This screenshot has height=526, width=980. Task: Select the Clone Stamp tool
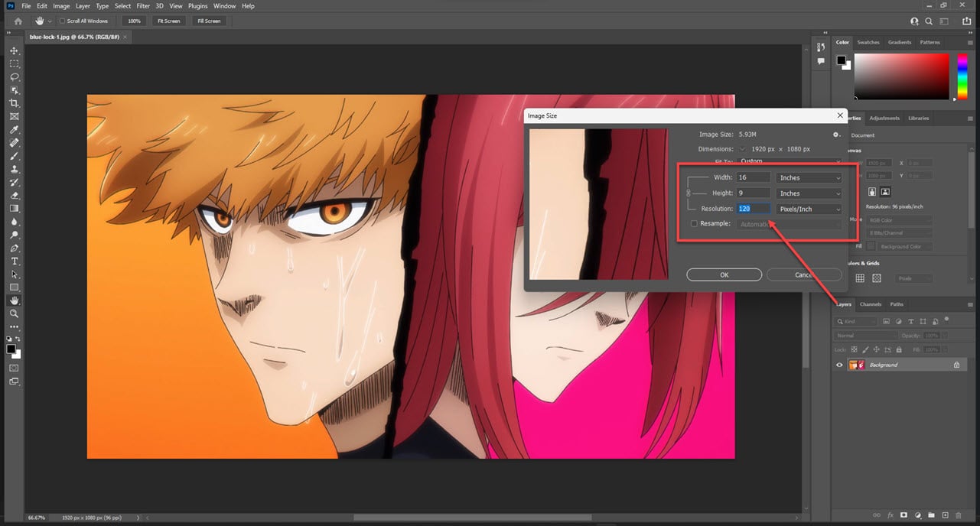coord(14,170)
